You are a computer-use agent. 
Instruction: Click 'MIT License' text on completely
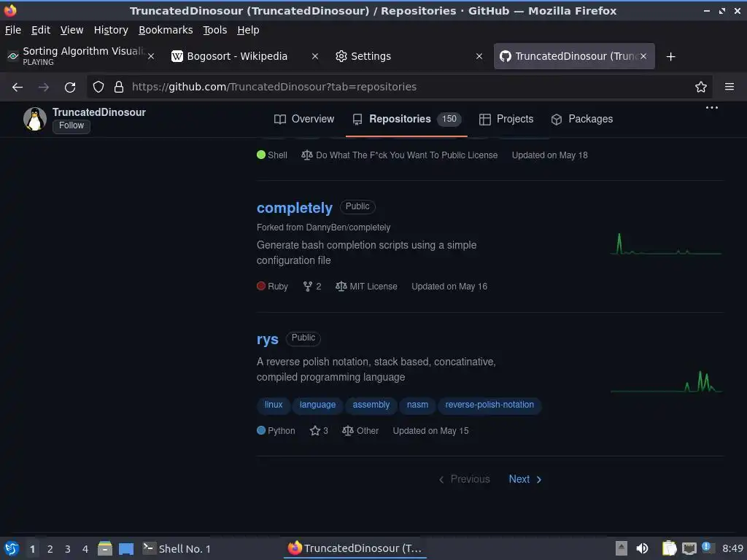373,287
